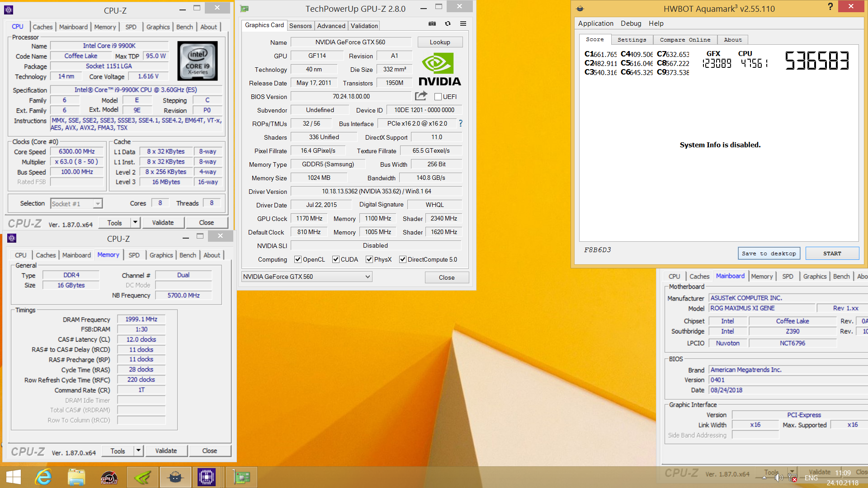The height and width of the screenshot is (488, 868).
Task: Select the SPD tab in the Memory CPU-Z window
Action: tap(134, 255)
